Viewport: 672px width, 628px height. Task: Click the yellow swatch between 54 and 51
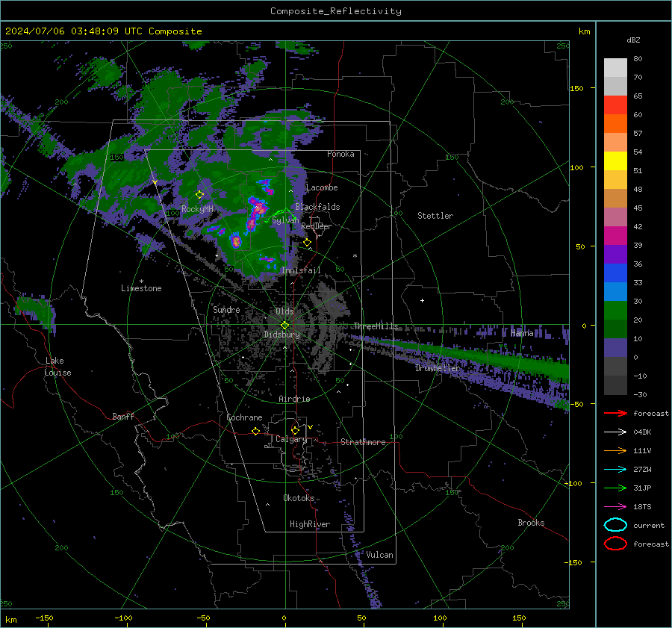(615, 161)
